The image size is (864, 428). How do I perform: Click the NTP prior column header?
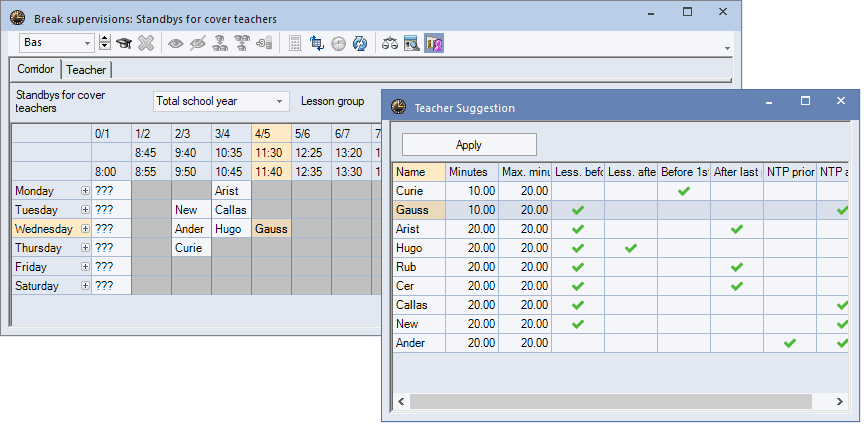[x=790, y=172]
